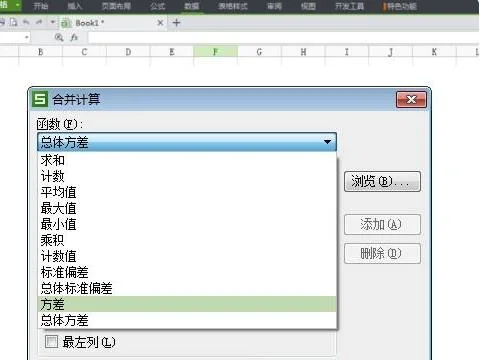Click the 浏览(B)... button

pyautogui.click(x=382, y=182)
